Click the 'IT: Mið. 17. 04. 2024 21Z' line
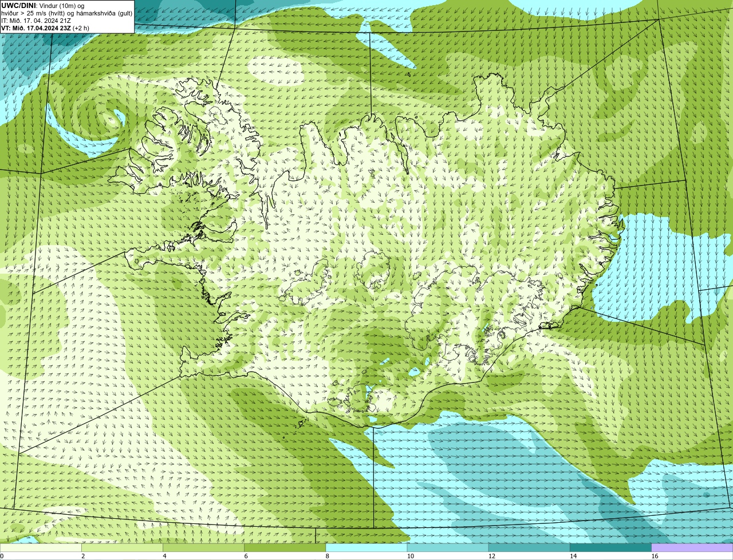733x560 pixels. 36,21
